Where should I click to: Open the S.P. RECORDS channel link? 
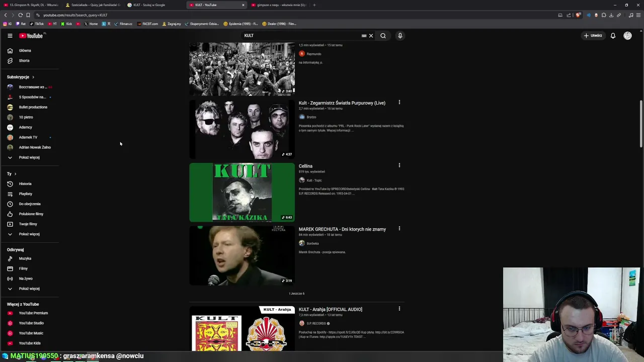(x=316, y=324)
